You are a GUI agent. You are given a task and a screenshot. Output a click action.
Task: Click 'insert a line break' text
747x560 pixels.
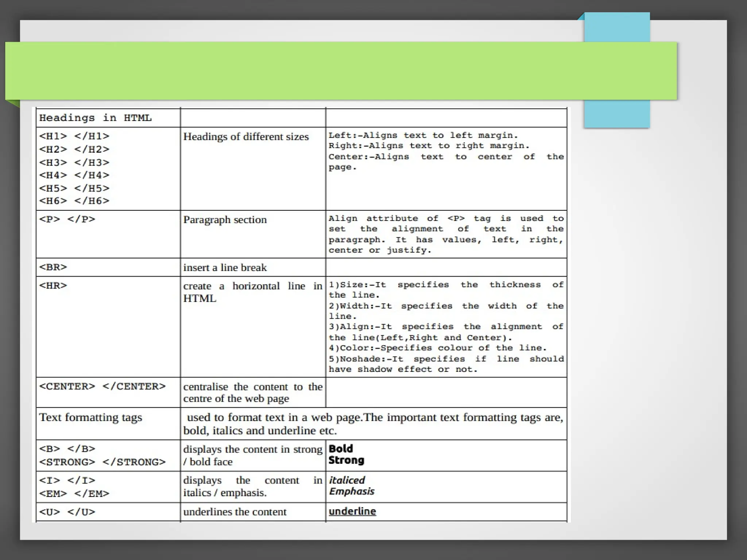225,268
